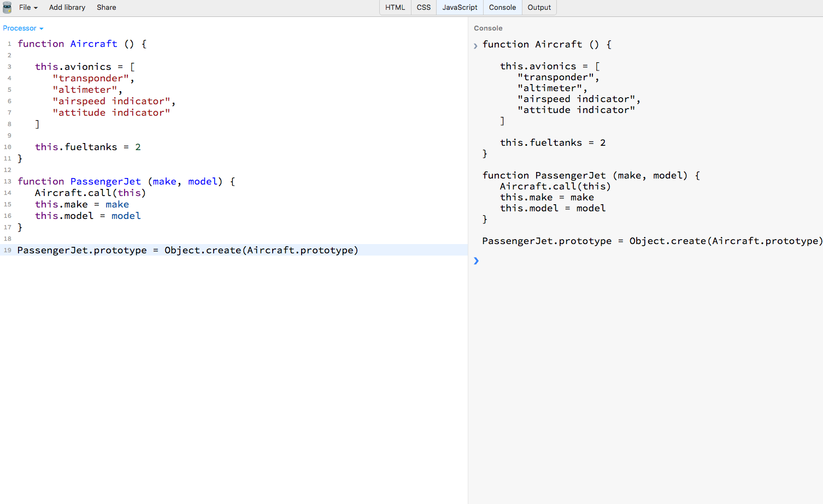Click 'this.model = model' in the editor
Screen dimensions: 823x504
[88, 216]
